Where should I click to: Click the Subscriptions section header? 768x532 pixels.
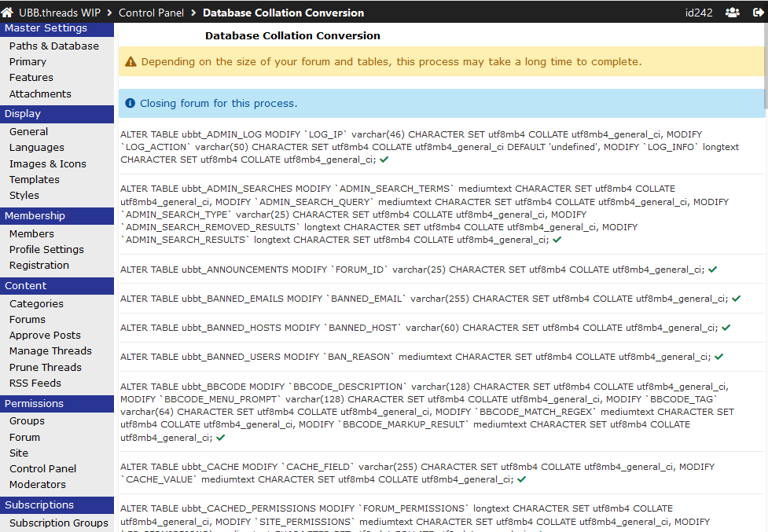(x=57, y=505)
